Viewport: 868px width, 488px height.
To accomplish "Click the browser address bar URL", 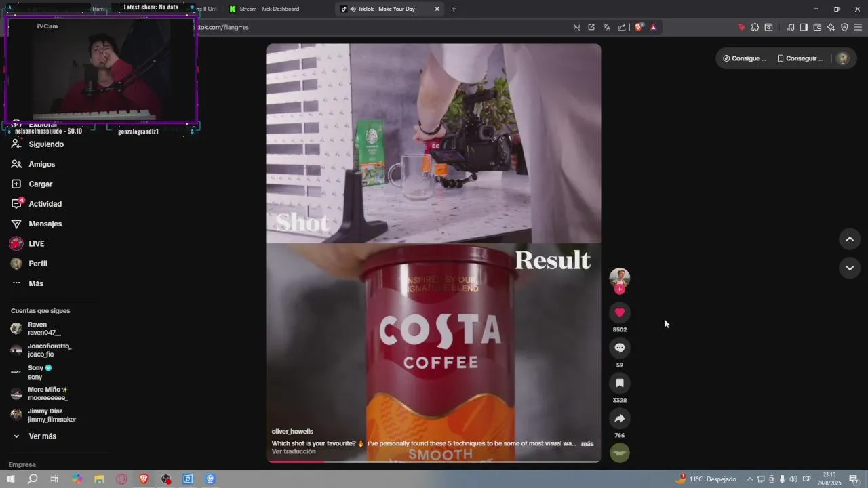I will click(224, 27).
